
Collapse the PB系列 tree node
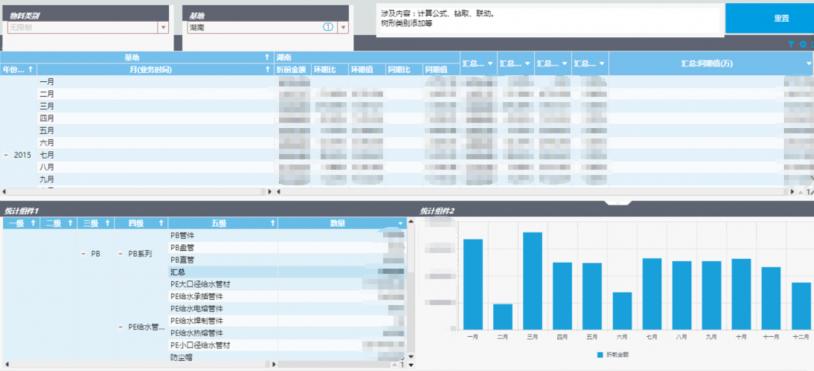click(120, 254)
